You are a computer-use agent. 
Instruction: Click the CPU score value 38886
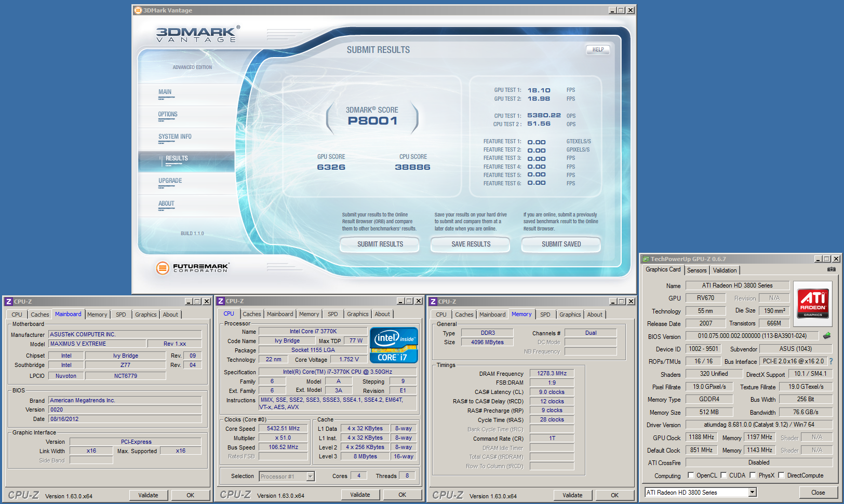[x=412, y=167]
